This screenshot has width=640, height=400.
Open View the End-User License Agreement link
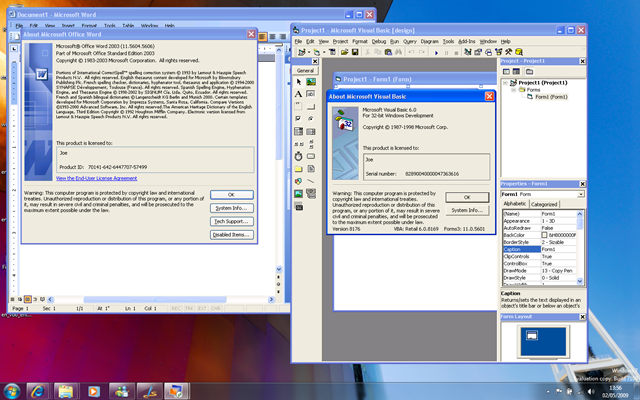pyautogui.click(x=96, y=178)
